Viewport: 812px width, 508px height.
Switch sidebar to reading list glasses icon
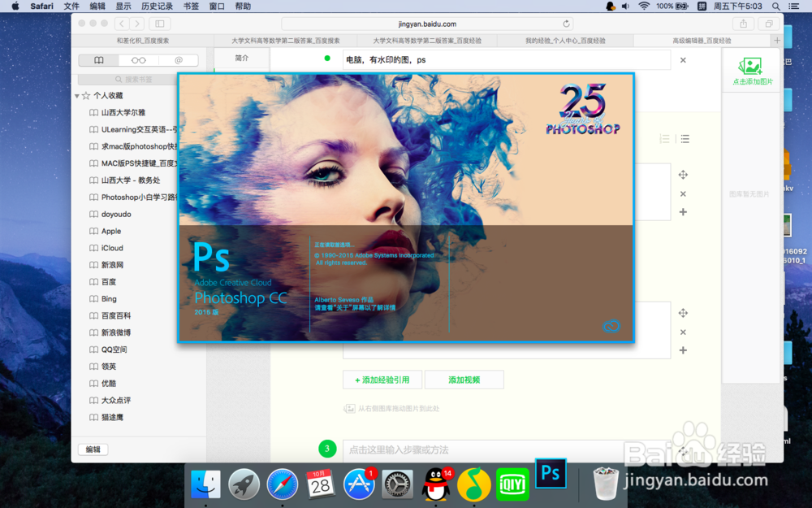pyautogui.click(x=138, y=60)
